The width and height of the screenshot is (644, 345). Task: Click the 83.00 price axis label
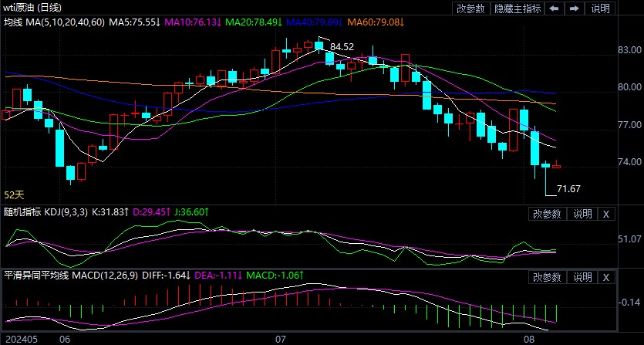[629, 50]
